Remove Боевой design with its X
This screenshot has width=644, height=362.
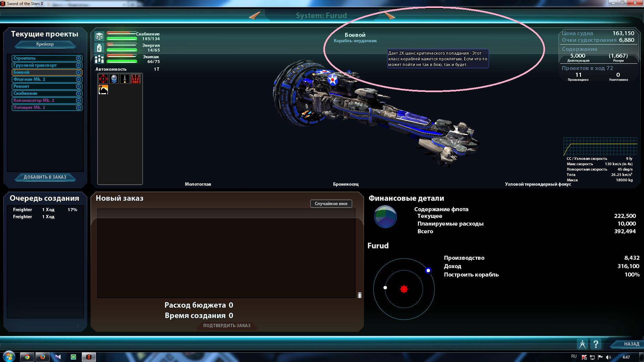click(x=78, y=72)
